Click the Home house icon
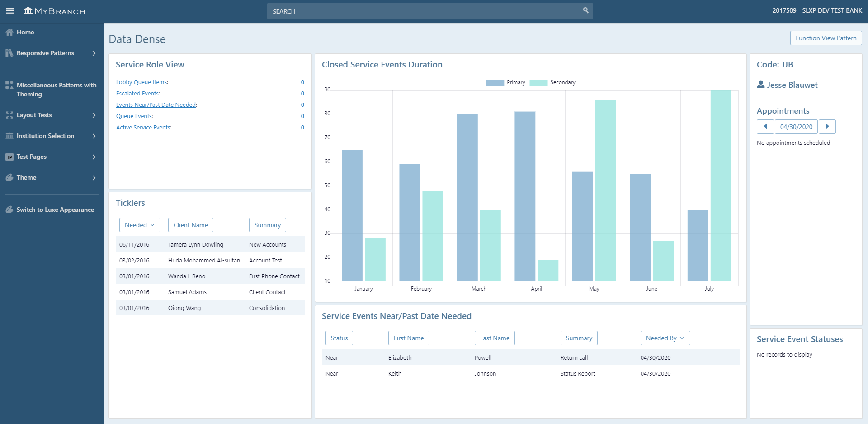Viewport: 868px width, 424px height. [9, 33]
